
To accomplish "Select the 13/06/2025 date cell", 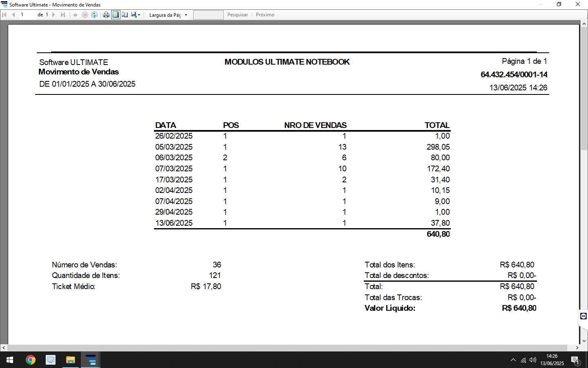I will pos(174,223).
